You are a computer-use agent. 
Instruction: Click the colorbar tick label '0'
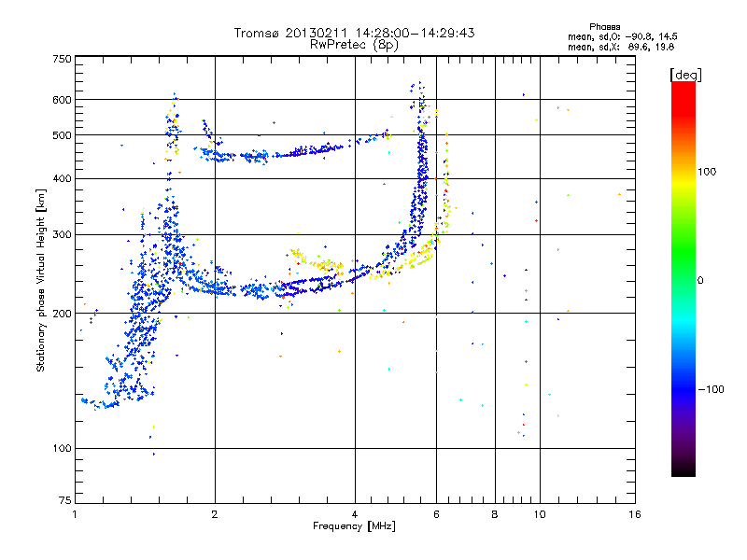[x=700, y=281]
